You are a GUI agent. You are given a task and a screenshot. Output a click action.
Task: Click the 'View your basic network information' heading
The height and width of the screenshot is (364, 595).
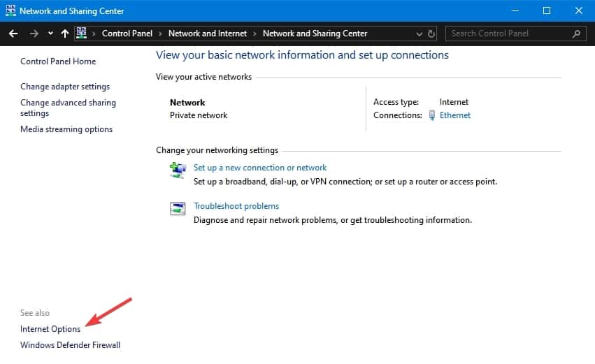tap(302, 55)
